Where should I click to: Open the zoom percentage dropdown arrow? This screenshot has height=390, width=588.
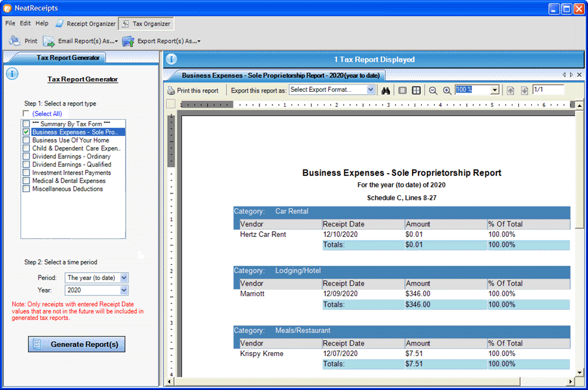coord(495,90)
